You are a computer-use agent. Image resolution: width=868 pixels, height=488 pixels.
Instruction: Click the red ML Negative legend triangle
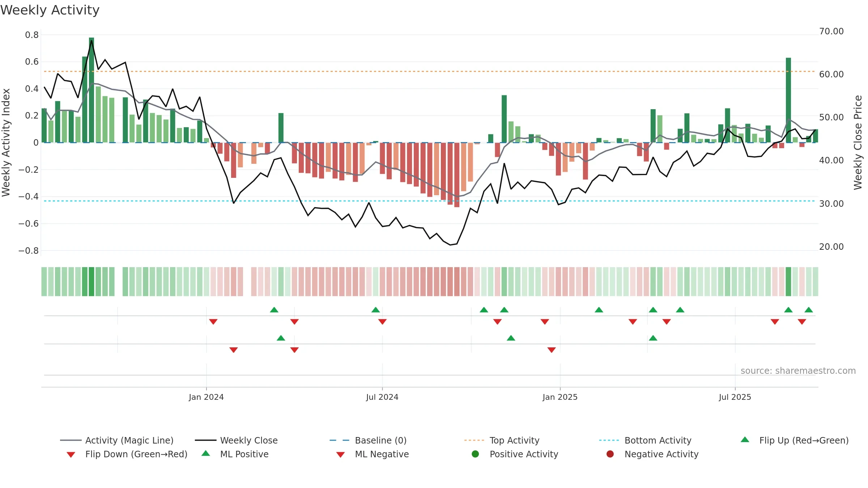(341, 455)
